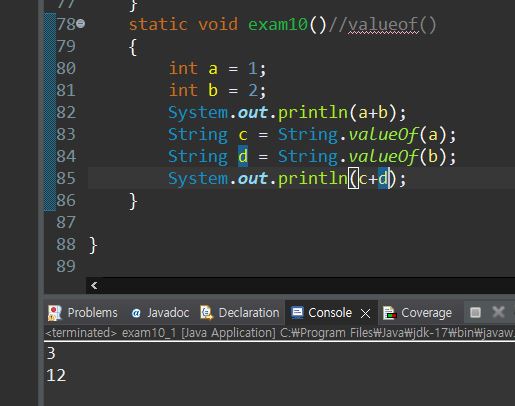Click console output line '12'
This screenshot has height=406, width=515.
click(56, 376)
